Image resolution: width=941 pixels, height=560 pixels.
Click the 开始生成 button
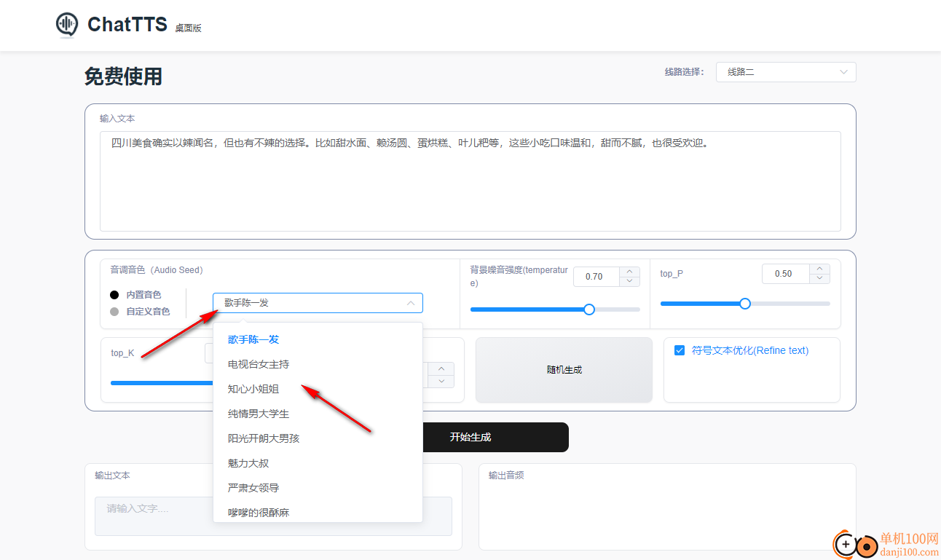(x=470, y=437)
